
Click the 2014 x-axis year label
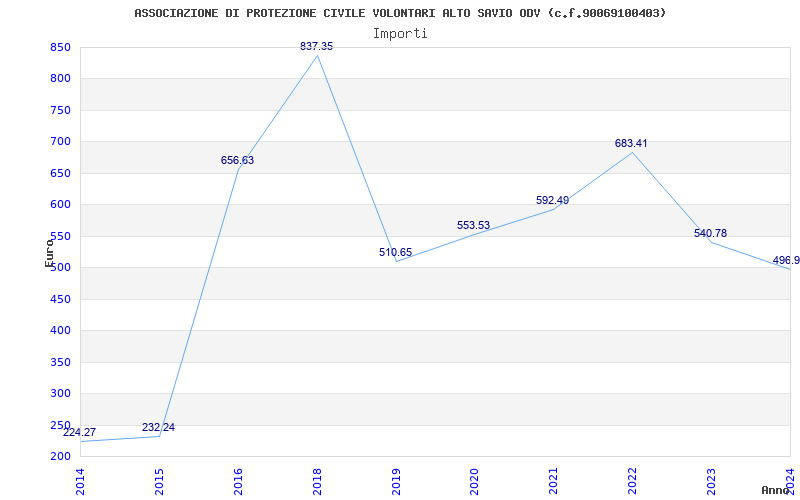click(x=80, y=482)
